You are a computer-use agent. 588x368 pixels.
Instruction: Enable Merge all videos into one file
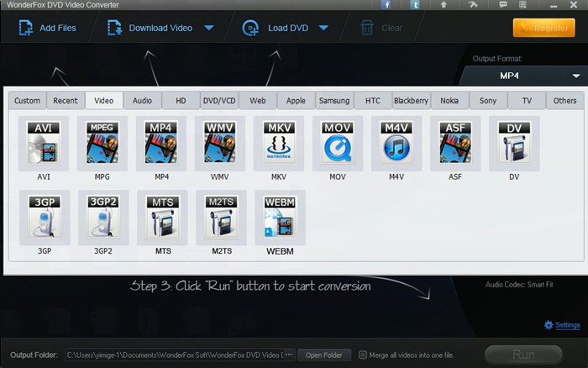[363, 355]
